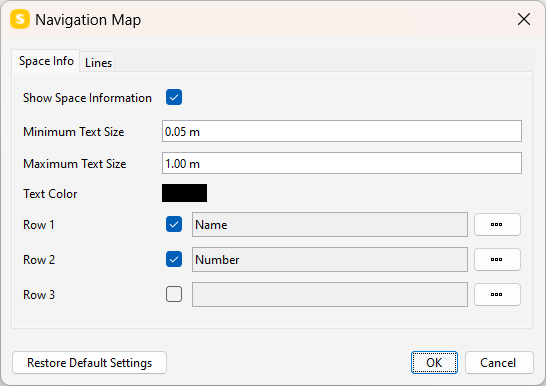Click the Row 2 Number field

pyautogui.click(x=330, y=259)
